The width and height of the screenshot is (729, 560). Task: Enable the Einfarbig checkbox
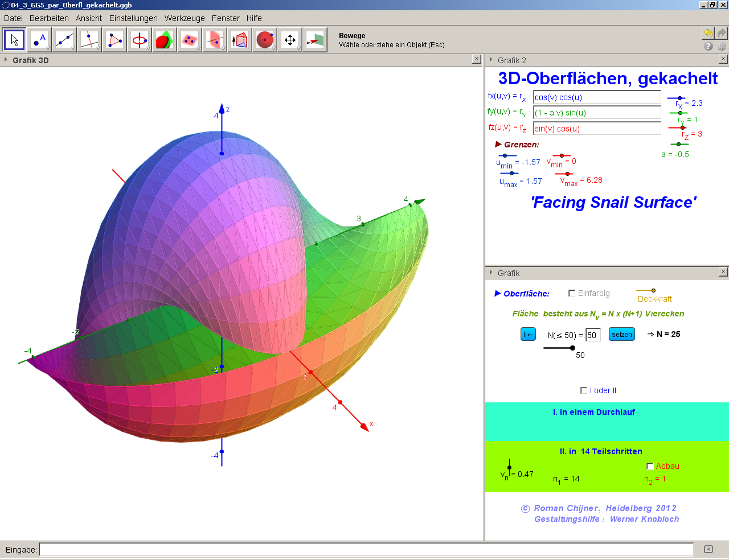point(572,293)
